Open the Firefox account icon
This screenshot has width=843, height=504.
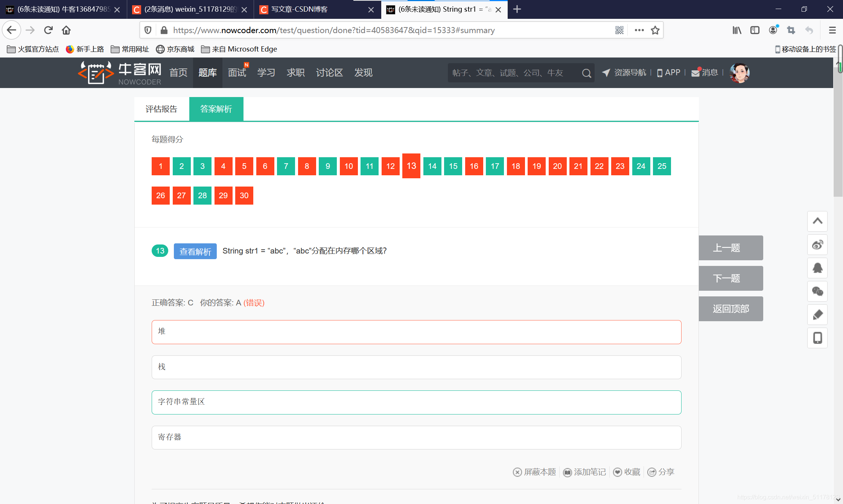point(773,30)
